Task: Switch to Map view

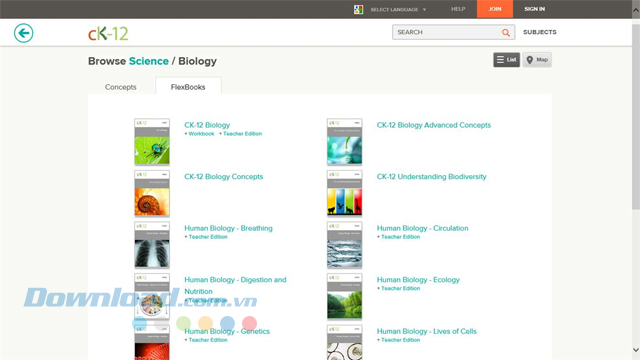Action: click(537, 60)
